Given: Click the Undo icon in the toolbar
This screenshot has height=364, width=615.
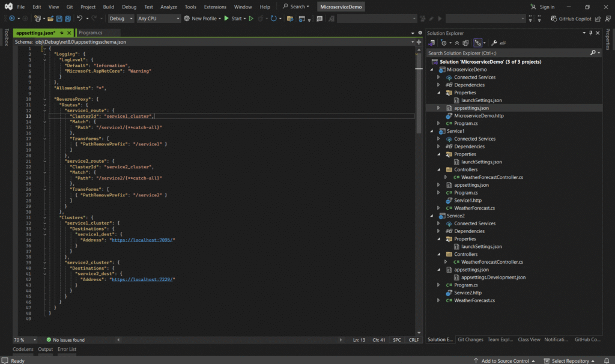Looking at the screenshot, I should click(x=80, y=19).
